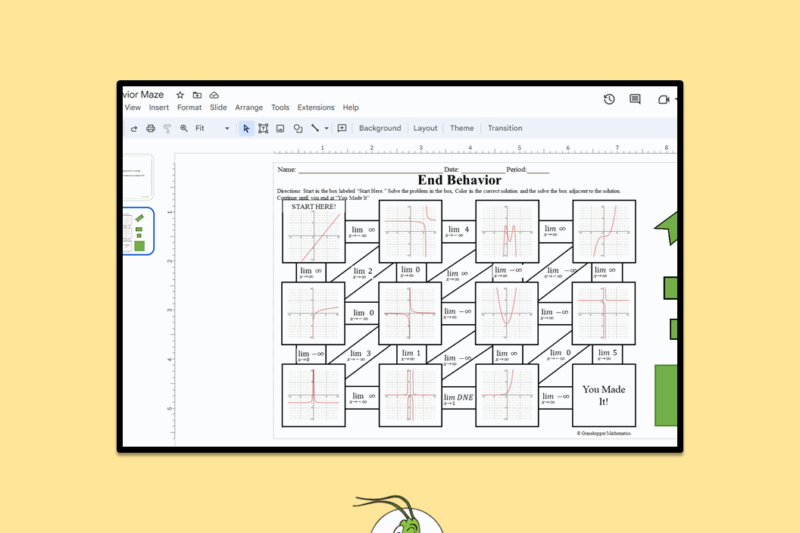Select the large green square shape
800x533 pixels.
click(x=666, y=395)
